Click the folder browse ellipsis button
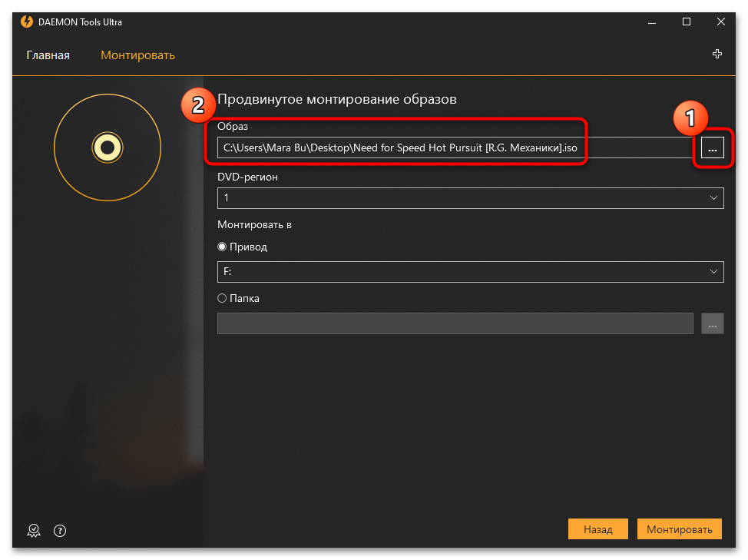The image size is (748, 560). [x=712, y=323]
